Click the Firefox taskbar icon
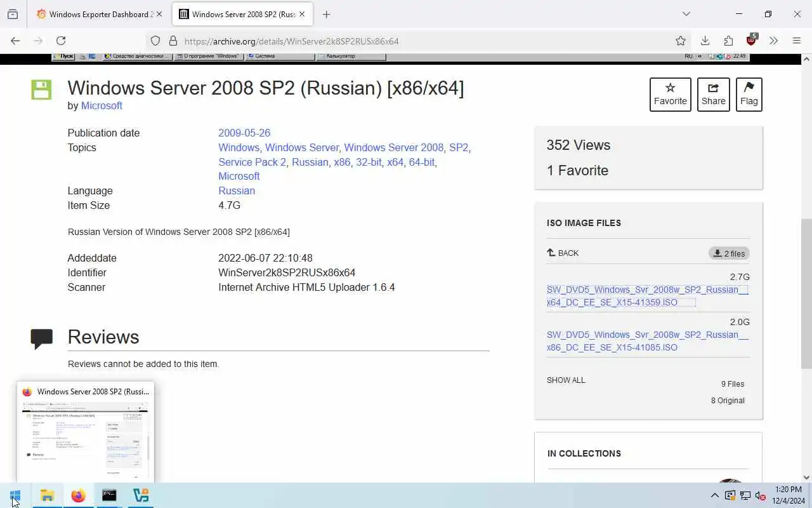 pyautogui.click(x=78, y=495)
